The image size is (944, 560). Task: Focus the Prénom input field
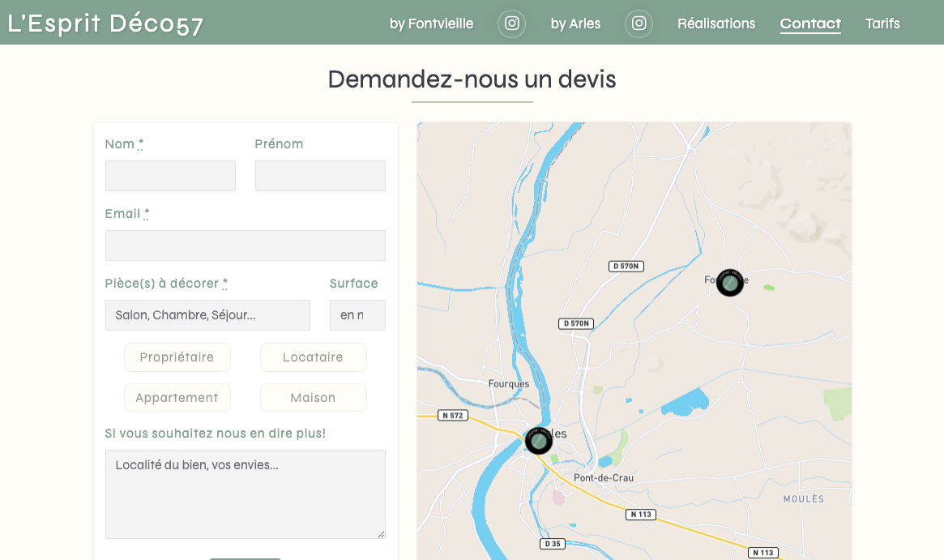pos(320,176)
